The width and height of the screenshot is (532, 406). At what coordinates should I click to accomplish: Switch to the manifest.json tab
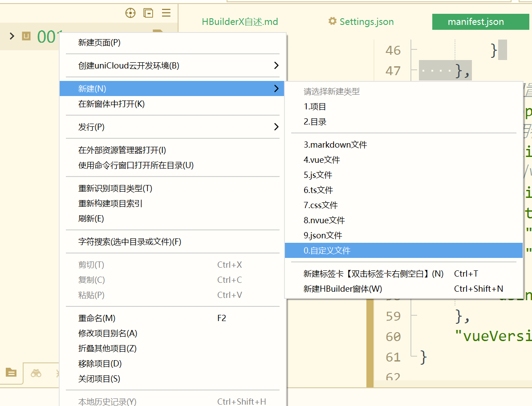pyautogui.click(x=480, y=22)
